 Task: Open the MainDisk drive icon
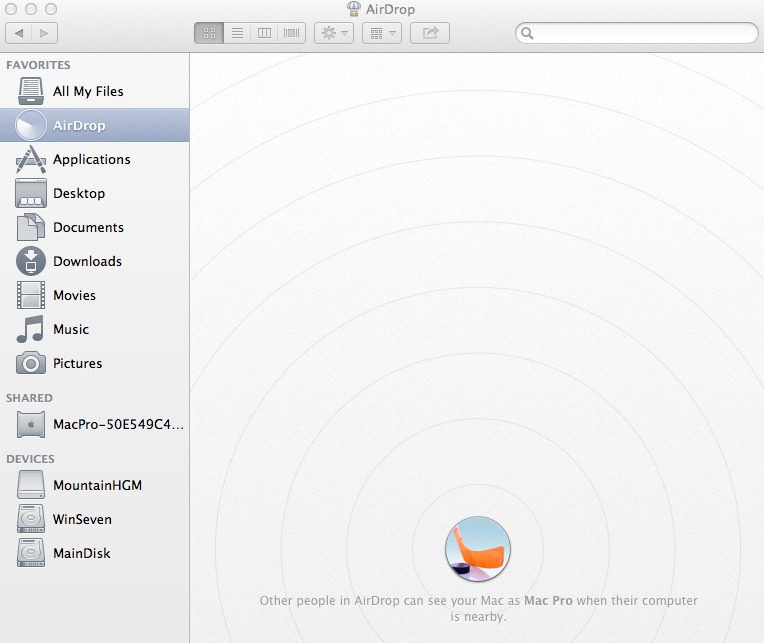click(x=31, y=553)
